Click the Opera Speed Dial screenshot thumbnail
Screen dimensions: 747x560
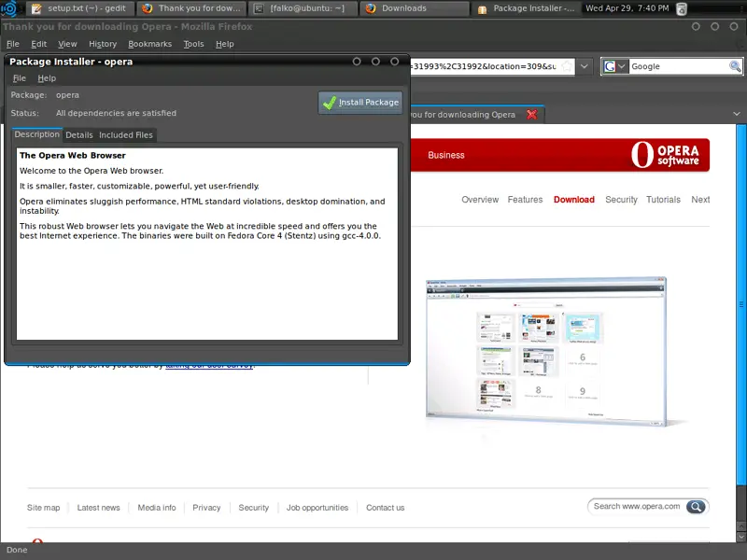(546, 350)
